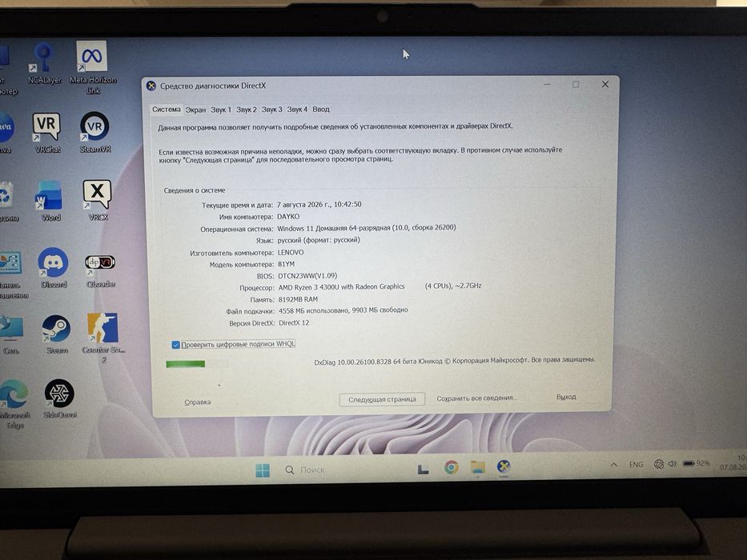
Task: Click the taskbar search box Поиск
Action: click(x=305, y=470)
